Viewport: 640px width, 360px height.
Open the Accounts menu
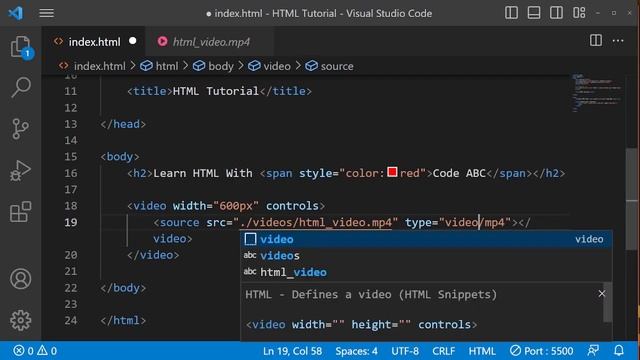(x=20, y=279)
